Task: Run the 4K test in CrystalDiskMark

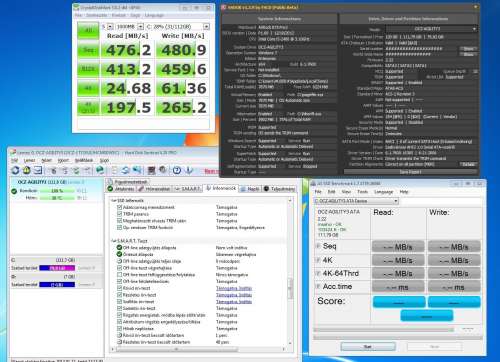Action: click(x=88, y=88)
